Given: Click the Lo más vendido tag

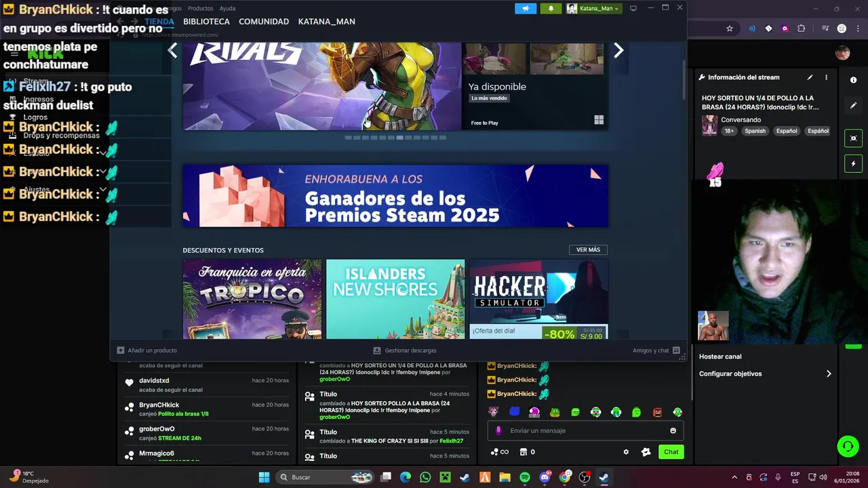Looking at the screenshot, I should click(489, 98).
